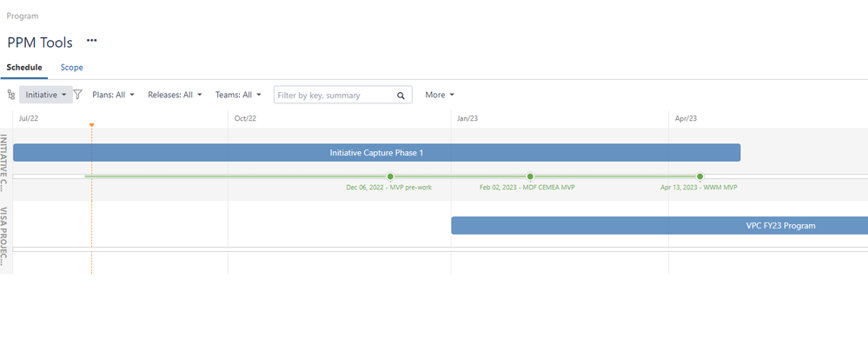Click the Dec 06, 2022 MVP pre-work milestone

[x=390, y=176]
